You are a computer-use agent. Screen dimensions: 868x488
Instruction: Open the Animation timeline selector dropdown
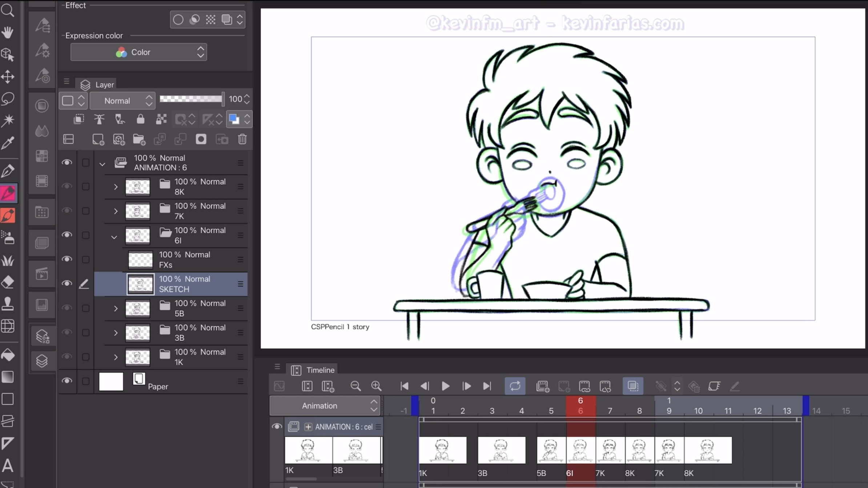[x=325, y=406]
